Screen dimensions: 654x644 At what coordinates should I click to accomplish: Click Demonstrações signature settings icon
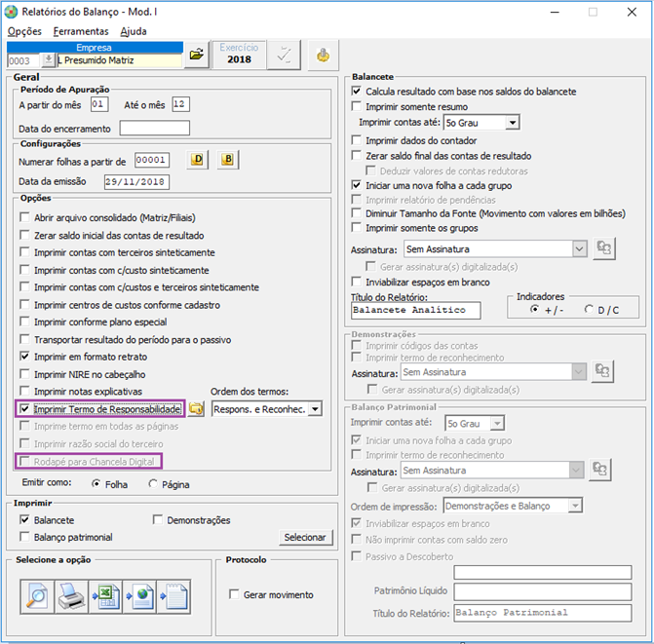tap(602, 371)
